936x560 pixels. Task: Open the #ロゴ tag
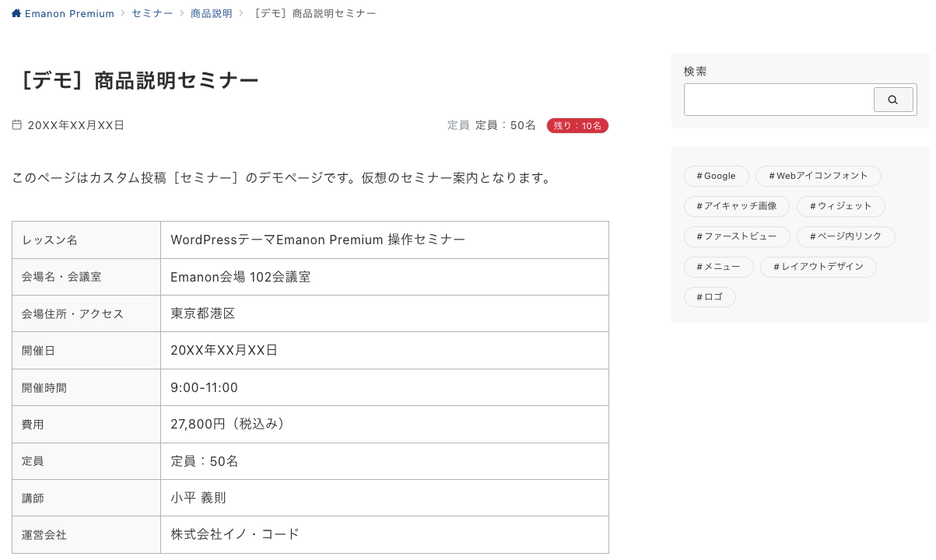(x=710, y=297)
